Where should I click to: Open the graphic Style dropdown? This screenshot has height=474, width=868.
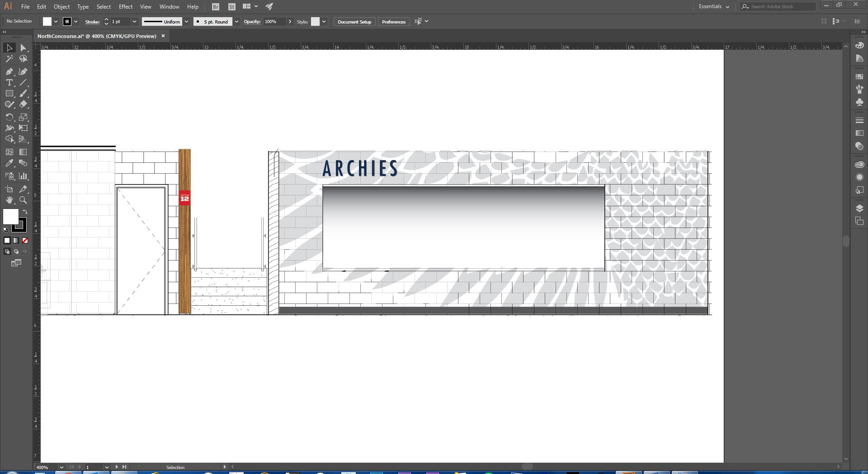click(324, 22)
